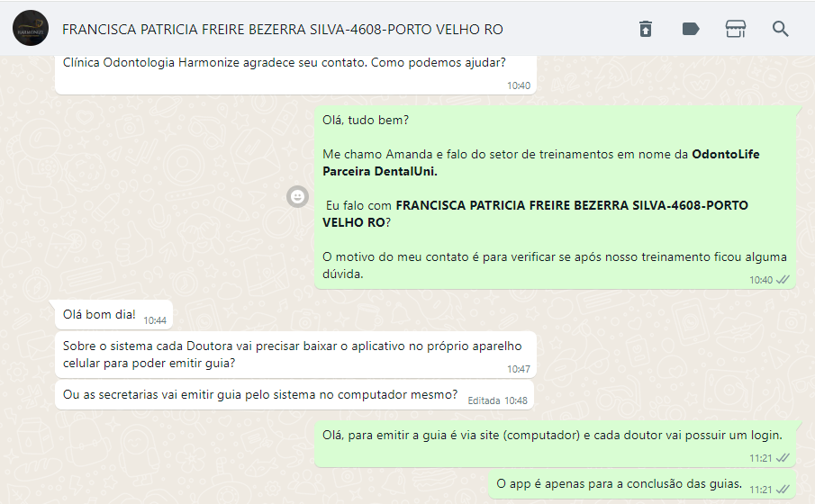Image resolution: width=815 pixels, height=504 pixels.
Task: Select message 'Clínica Odontologia Harmonize agradece seu contato'
Action: tap(295, 75)
